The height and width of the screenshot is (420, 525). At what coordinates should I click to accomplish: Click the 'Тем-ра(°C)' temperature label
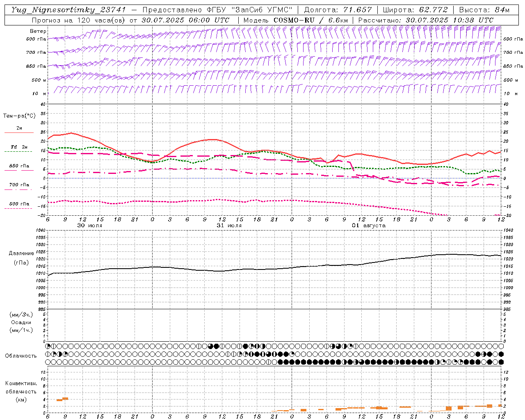click(19, 116)
